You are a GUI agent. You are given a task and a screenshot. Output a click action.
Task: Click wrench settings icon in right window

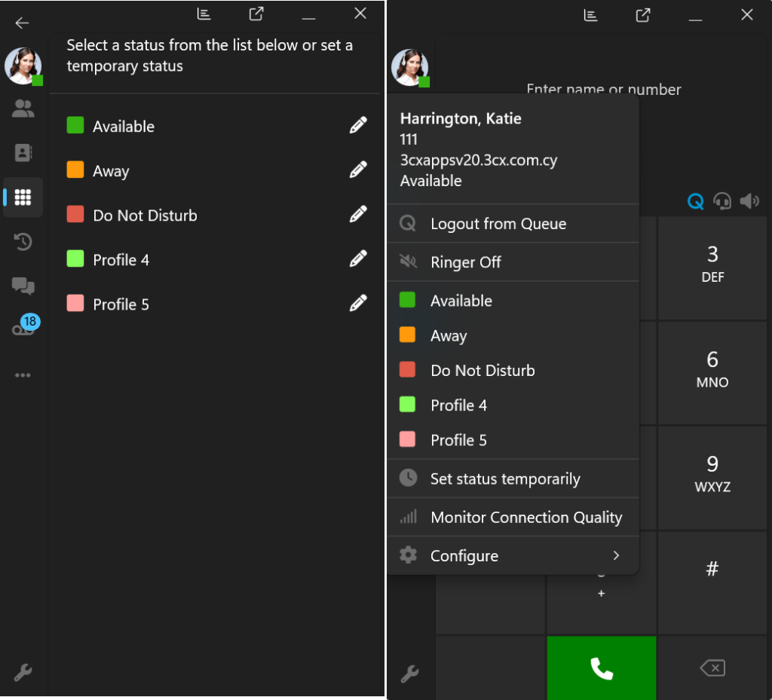(x=409, y=674)
